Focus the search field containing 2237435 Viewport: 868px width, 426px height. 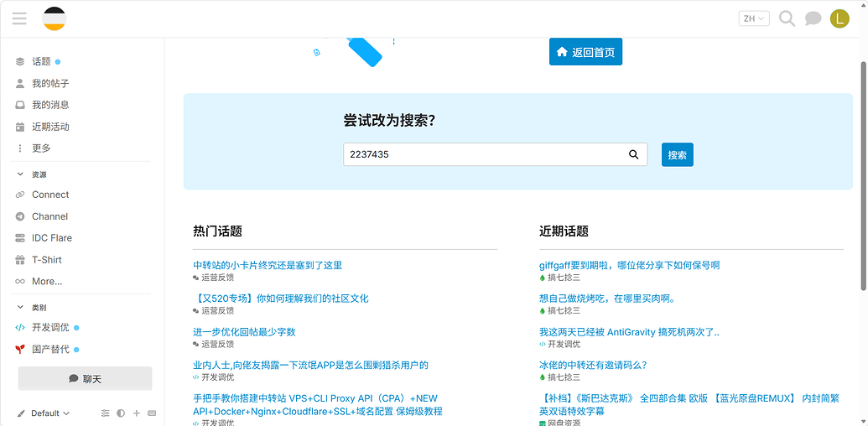coord(496,154)
